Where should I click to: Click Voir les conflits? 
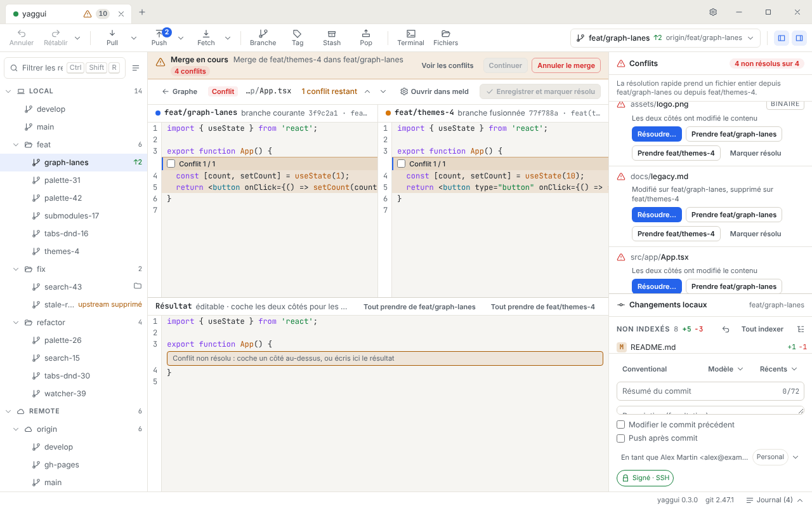(x=447, y=65)
